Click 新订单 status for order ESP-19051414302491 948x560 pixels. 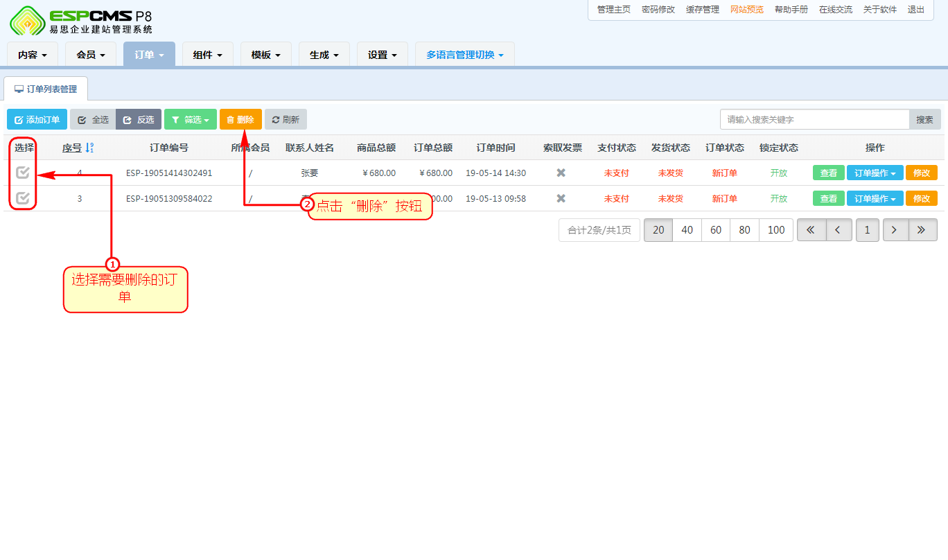coord(725,173)
